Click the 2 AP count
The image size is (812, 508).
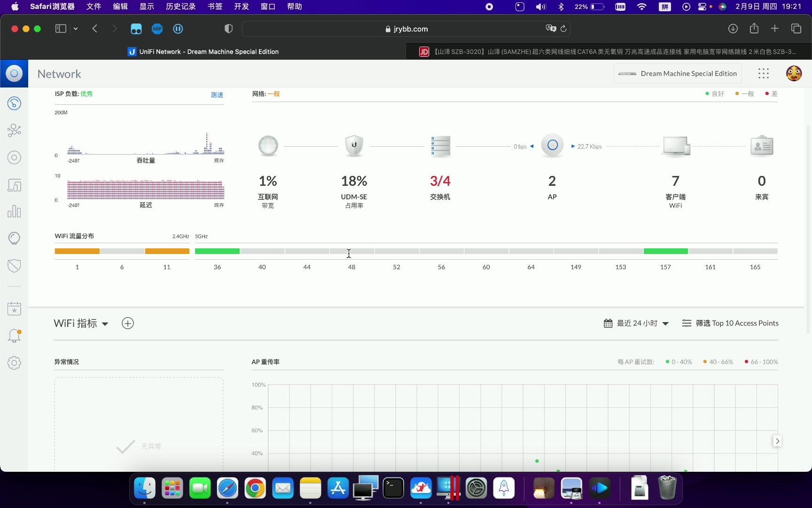552,181
